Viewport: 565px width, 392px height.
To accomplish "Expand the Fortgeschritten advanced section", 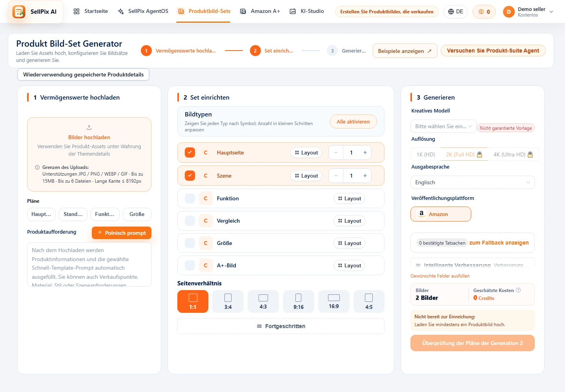I will (x=281, y=326).
